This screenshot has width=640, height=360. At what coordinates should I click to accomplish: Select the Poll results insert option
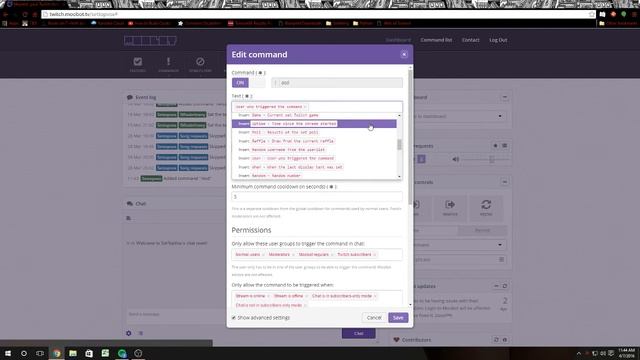pos(314,132)
